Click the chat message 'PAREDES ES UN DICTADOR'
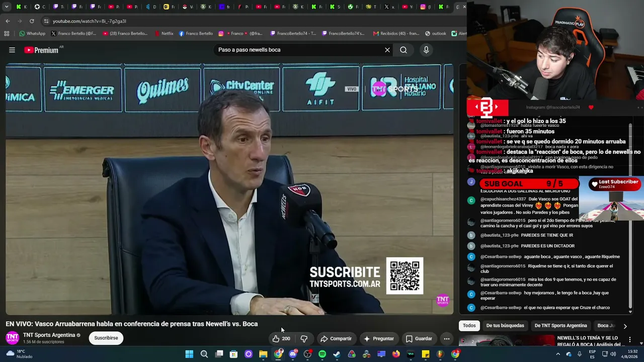 (x=547, y=246)
